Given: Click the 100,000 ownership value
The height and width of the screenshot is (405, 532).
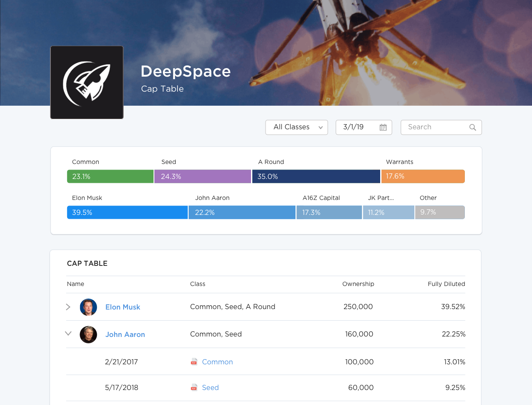Looking at the screenshot, I should point(359,362).
